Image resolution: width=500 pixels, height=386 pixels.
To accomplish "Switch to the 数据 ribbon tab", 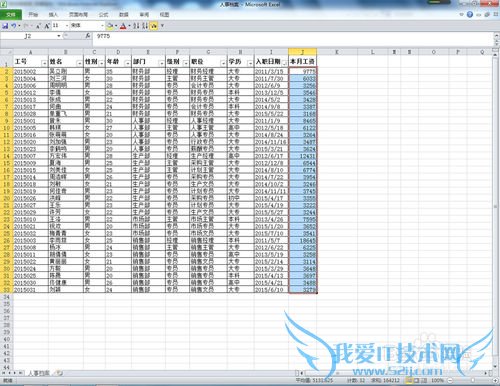I will point(124,15).
